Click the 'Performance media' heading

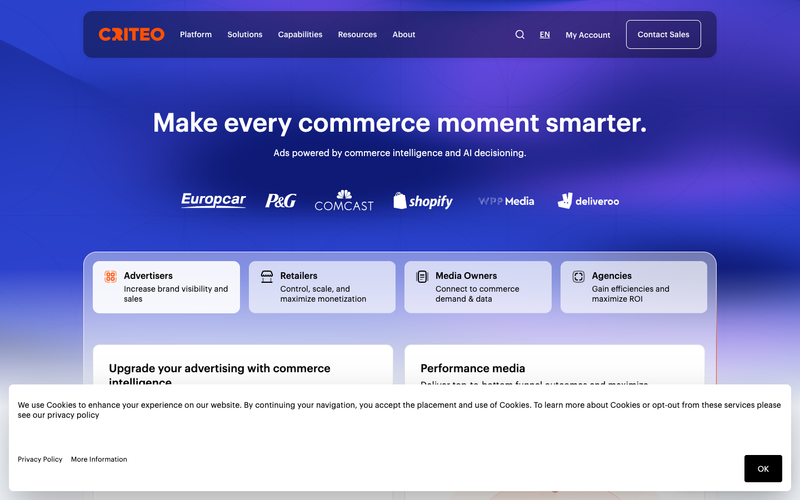tap(472, 368)
